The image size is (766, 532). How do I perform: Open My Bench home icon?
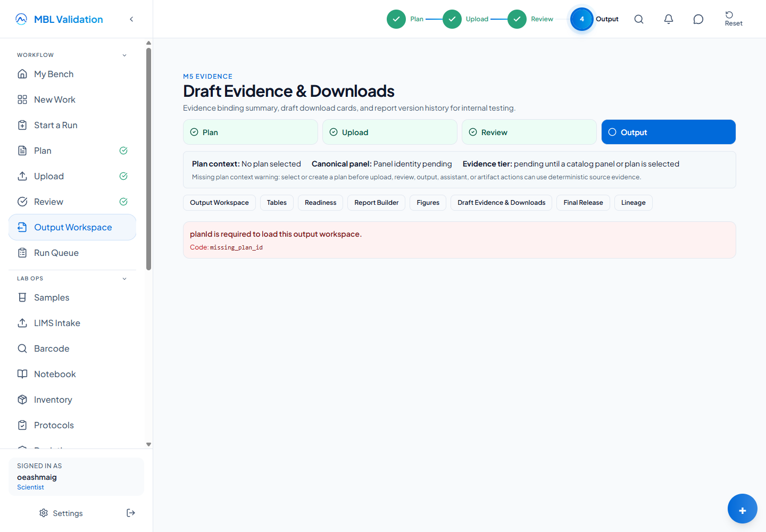tap(22, 74)
